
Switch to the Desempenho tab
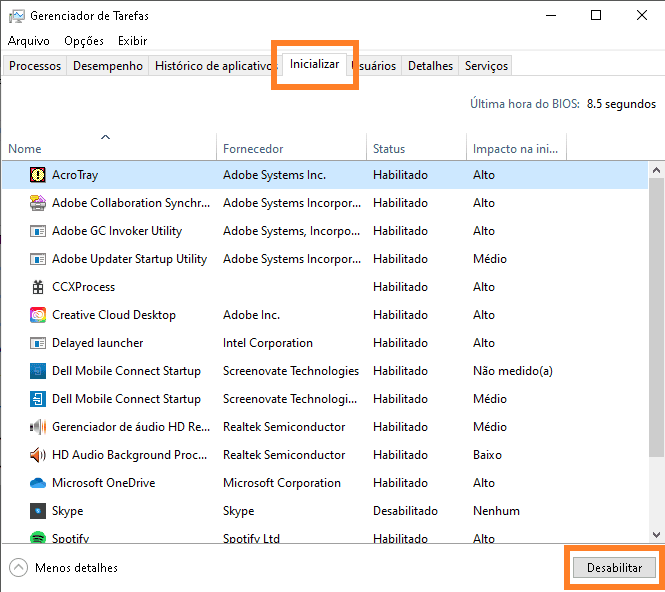[x=108, y=66]
